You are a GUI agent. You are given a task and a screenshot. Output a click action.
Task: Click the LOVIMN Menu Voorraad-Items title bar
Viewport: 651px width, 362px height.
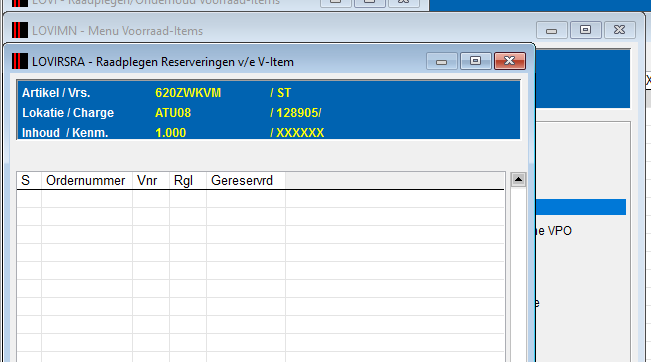pyautogui.click(x=270, y=31)
